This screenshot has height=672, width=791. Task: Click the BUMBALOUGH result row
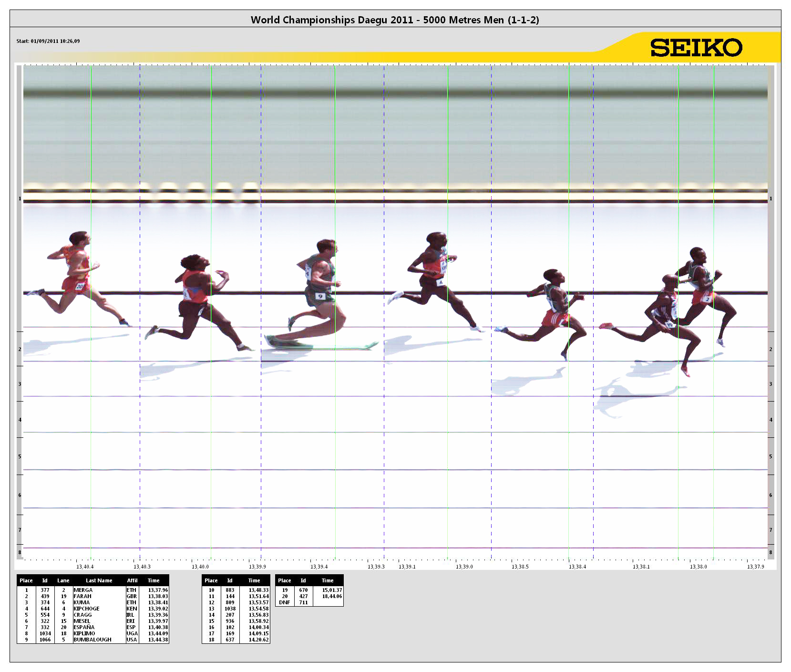tap(93, 640)
